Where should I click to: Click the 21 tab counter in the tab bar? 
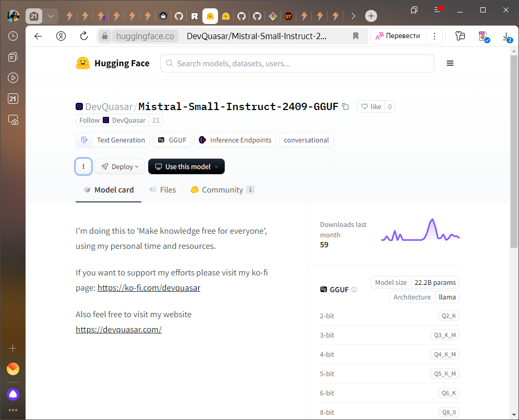click(34, 16)
